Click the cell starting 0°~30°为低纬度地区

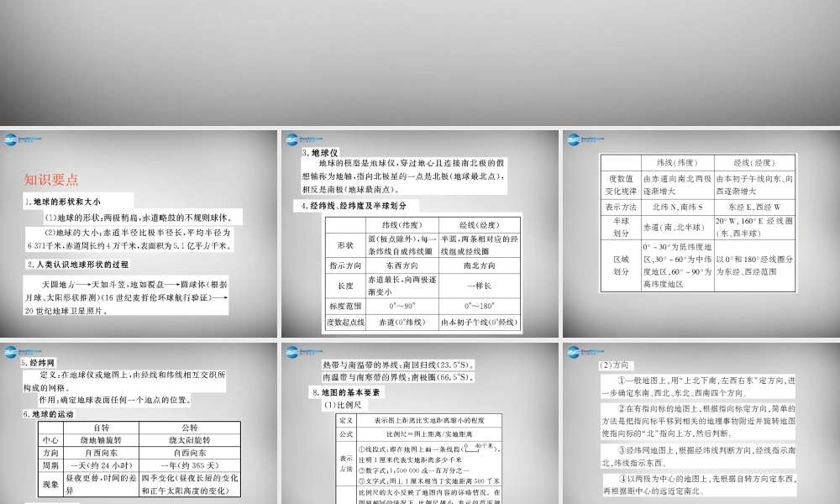678,265
